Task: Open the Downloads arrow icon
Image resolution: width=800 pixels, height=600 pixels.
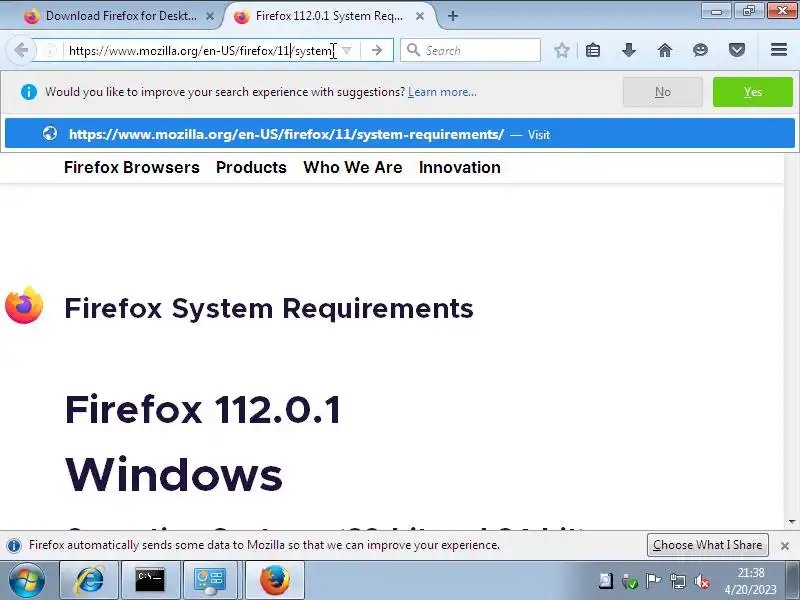Action: click(x=629, y=50)
